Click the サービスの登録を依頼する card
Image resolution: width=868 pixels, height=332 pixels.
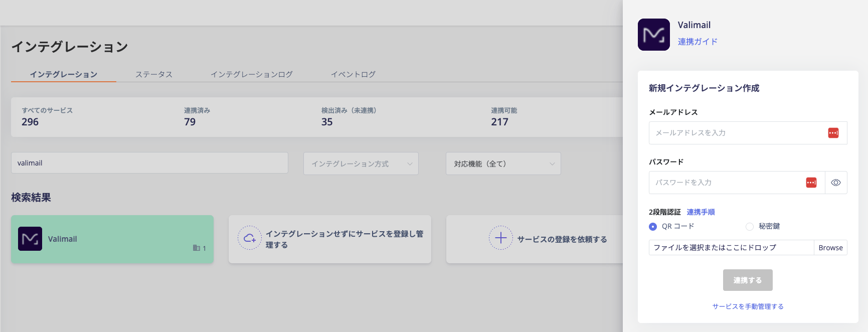[x=535, y=239]
